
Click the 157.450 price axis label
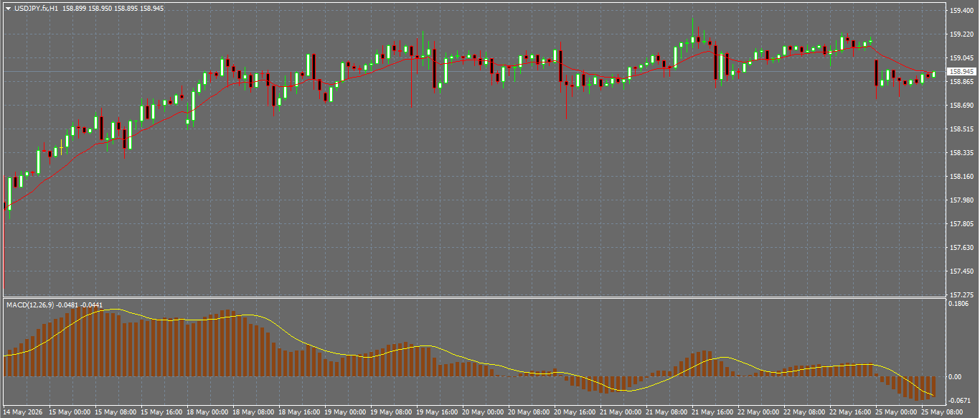click(961, 271)
